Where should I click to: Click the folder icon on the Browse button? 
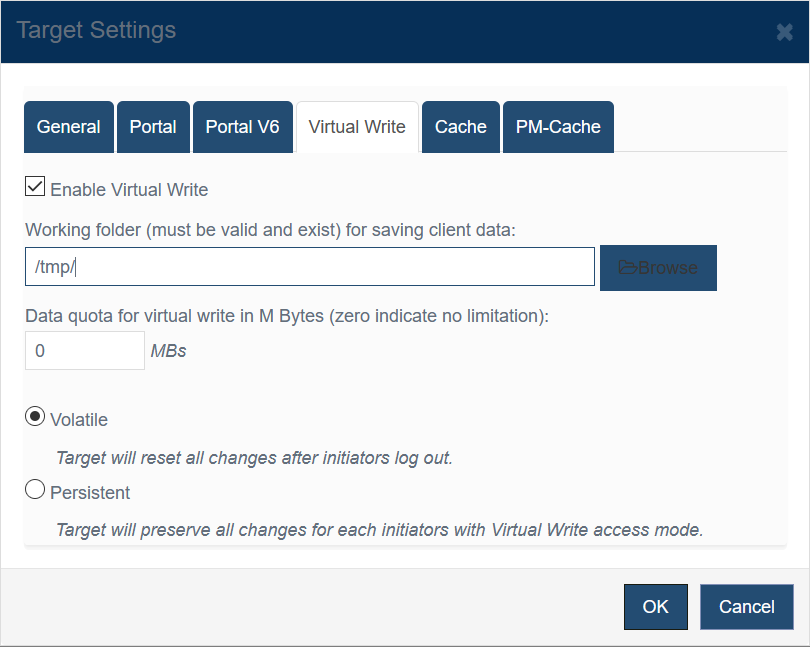point(628,268)
